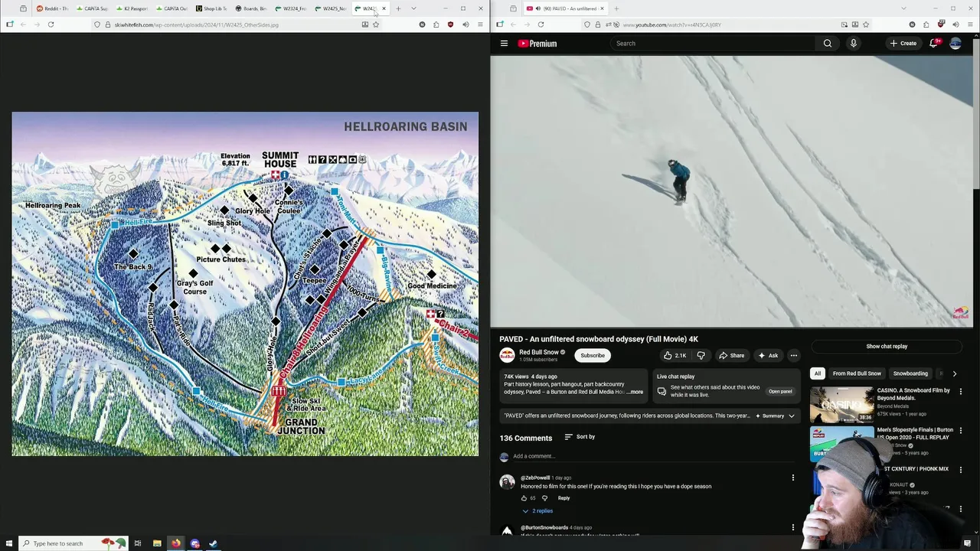Click the YouTube page vertical scrollbar

[976, 115]
